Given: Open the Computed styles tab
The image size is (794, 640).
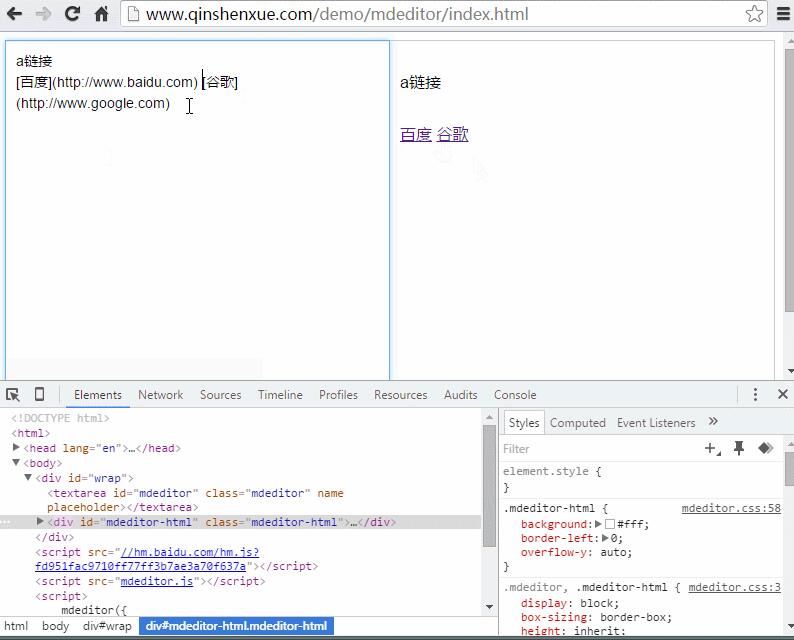Looking at the screenshot, I should [x=577, y=423].
